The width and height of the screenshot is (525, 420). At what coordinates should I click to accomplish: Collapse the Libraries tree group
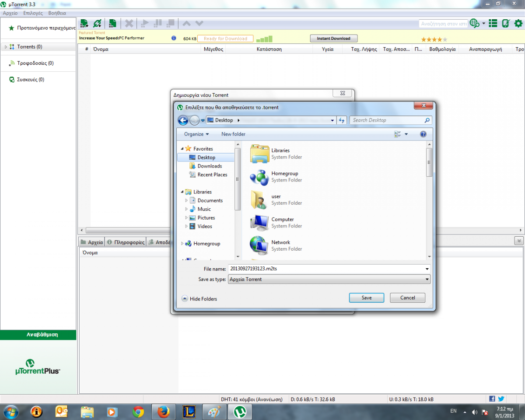tap(182, 192)
